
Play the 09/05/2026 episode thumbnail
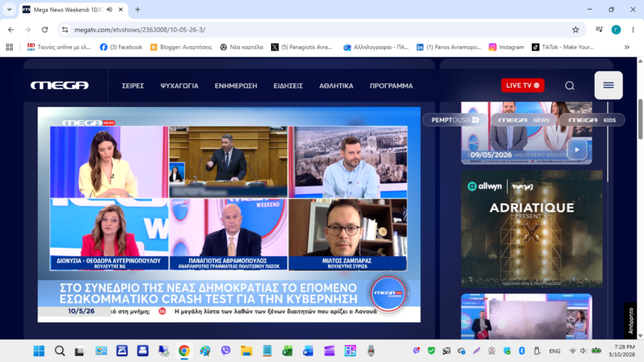[577, 150]
